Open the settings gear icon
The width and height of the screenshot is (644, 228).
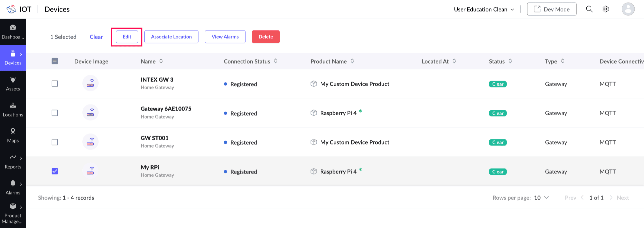point(605,9)
